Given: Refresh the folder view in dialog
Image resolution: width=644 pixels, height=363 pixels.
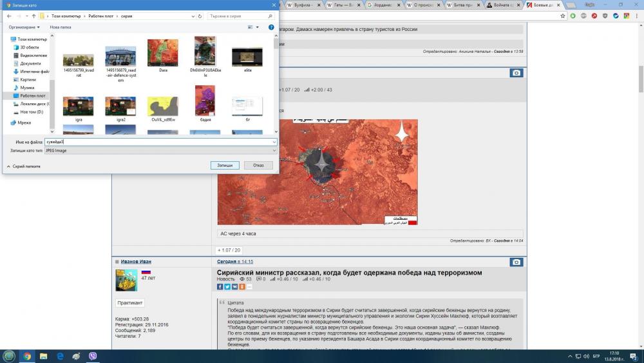Looking at the screenshot, I should click(200, 15).
